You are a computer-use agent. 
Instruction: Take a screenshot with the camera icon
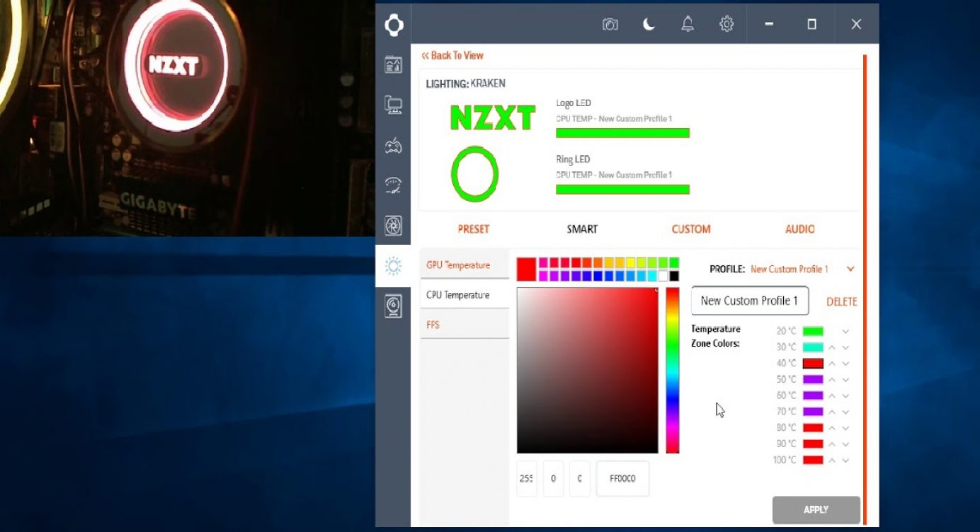(x=610, y=25)
